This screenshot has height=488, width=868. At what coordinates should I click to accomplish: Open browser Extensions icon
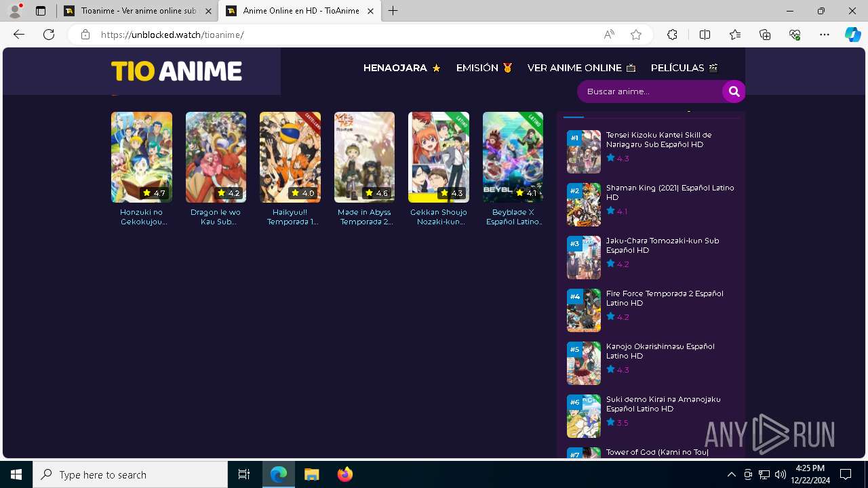coord(672,35)
